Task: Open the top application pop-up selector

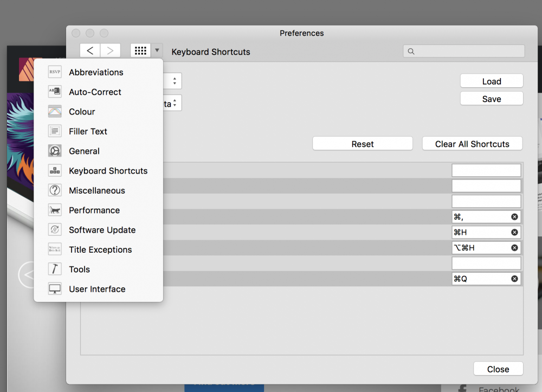Action: pos(173,81)
